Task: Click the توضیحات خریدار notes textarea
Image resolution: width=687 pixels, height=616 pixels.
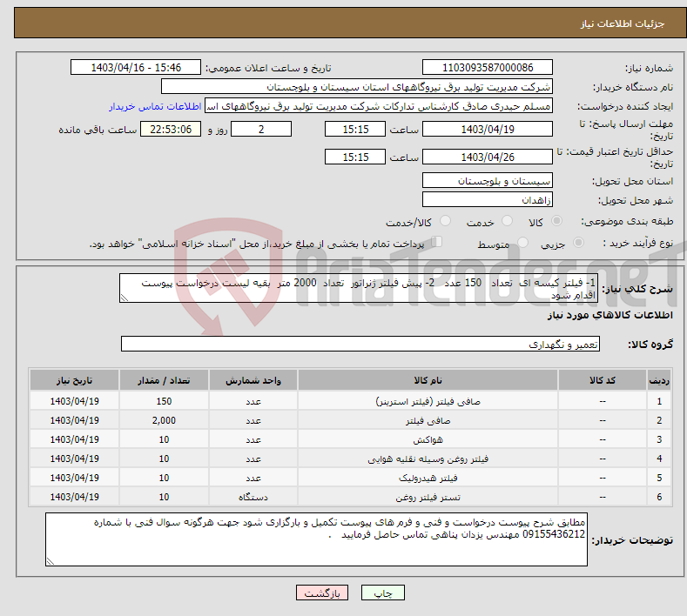Action: pos(316,539)
